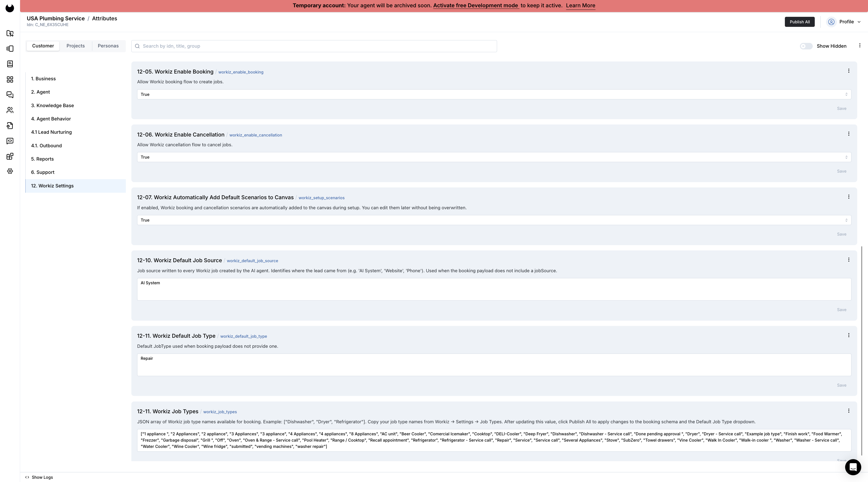Select the 4.1 Lead Nurturing group
Screen dimensions: 868x482
76,132
